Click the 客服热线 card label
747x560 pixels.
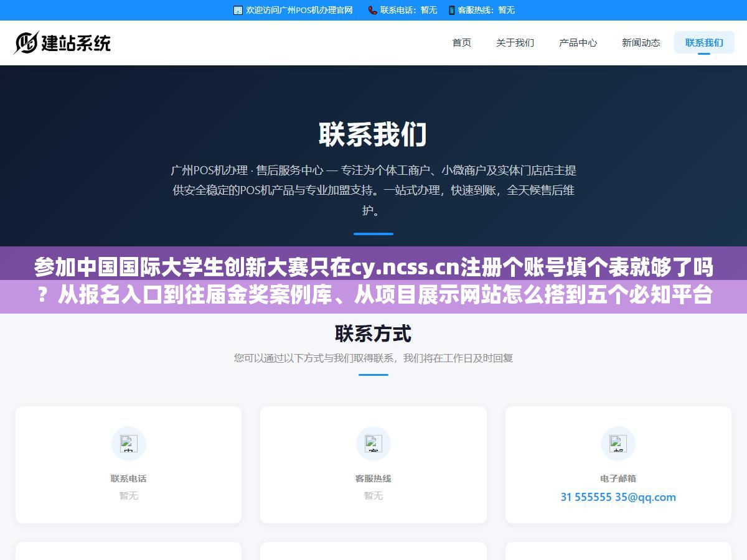tap(374, 478)
